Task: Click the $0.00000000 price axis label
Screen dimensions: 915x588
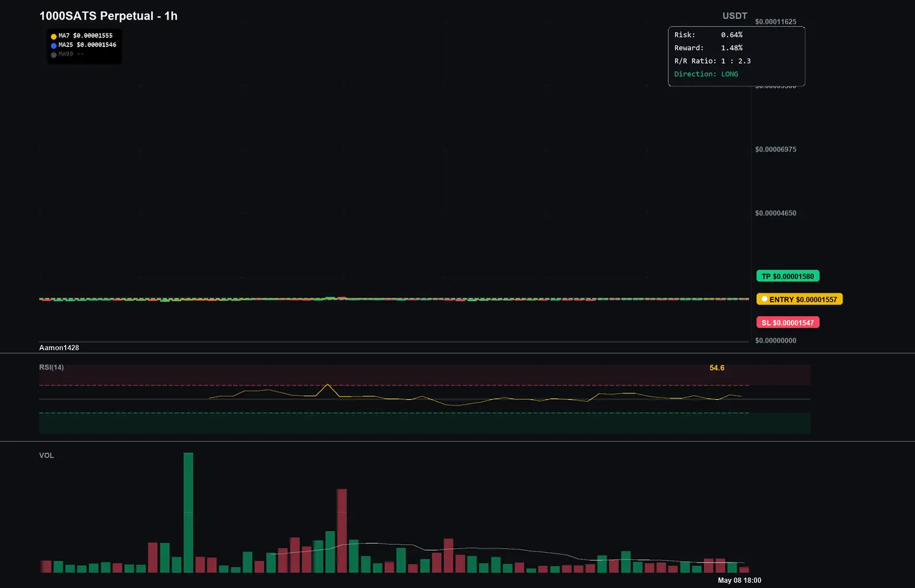Action: 776,341
